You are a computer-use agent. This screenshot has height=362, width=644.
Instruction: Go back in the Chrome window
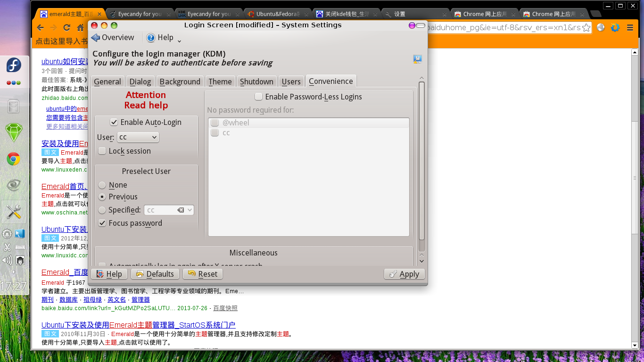[x=40, y=28]
